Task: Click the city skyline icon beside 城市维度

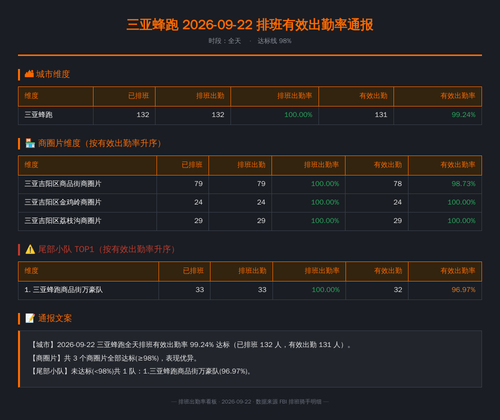Action: pos(29,74)
